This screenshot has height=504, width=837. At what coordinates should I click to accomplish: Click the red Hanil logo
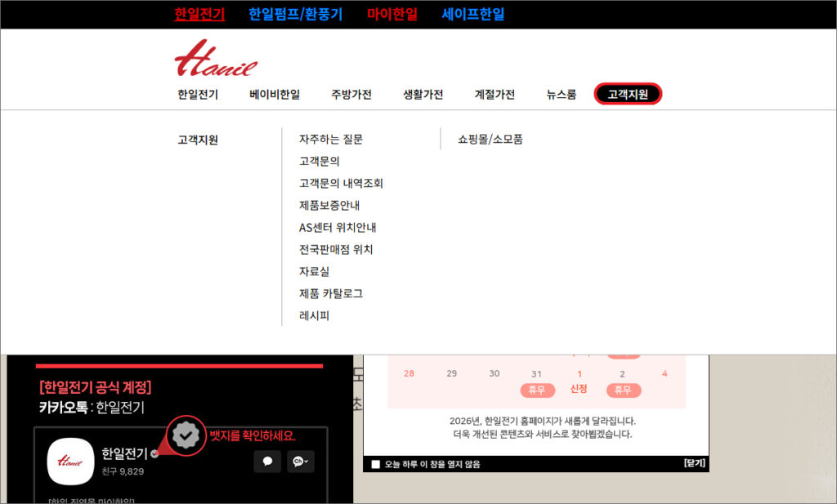[216, 58]
